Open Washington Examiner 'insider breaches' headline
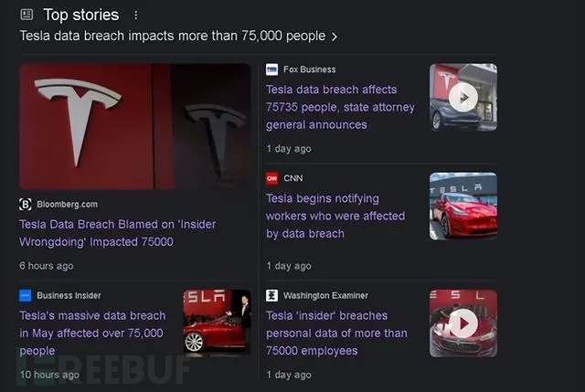Viewport: 585px width, 392px height. [x=336, y=333]
